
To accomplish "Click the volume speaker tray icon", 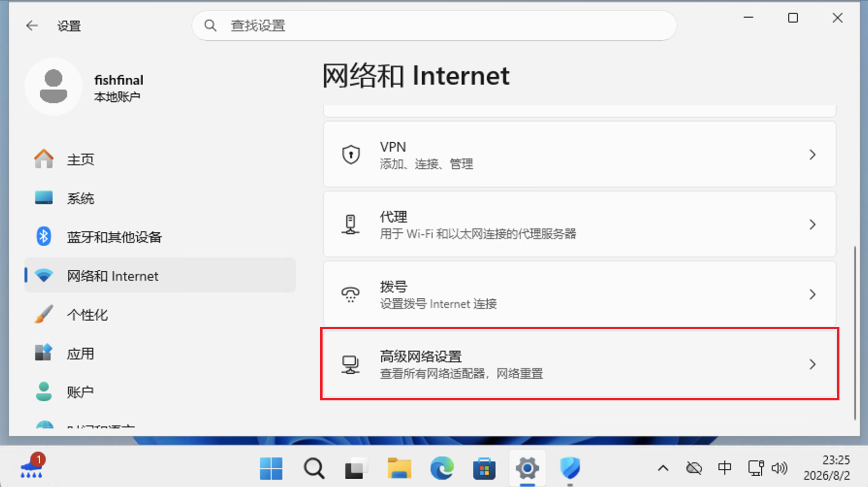I will pyautogui.click(x=780, y=468).
